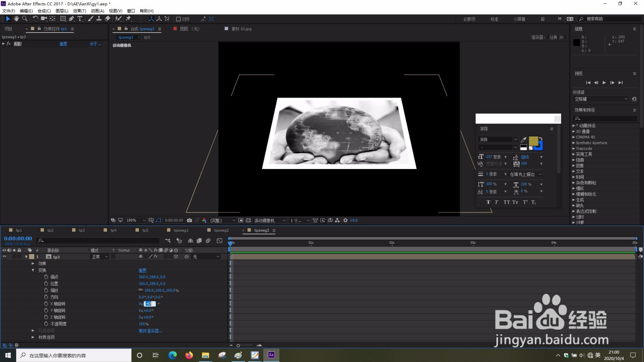Open the 在填充上描边 stroke dropdown

[x=526, y=174]
